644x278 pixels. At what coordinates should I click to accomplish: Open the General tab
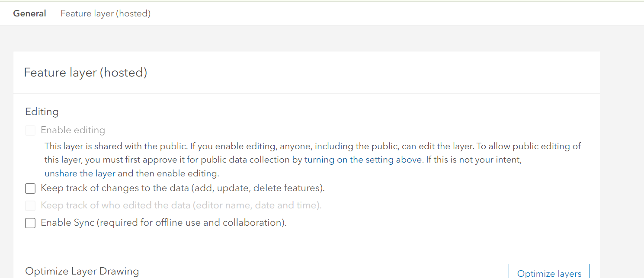29,13
